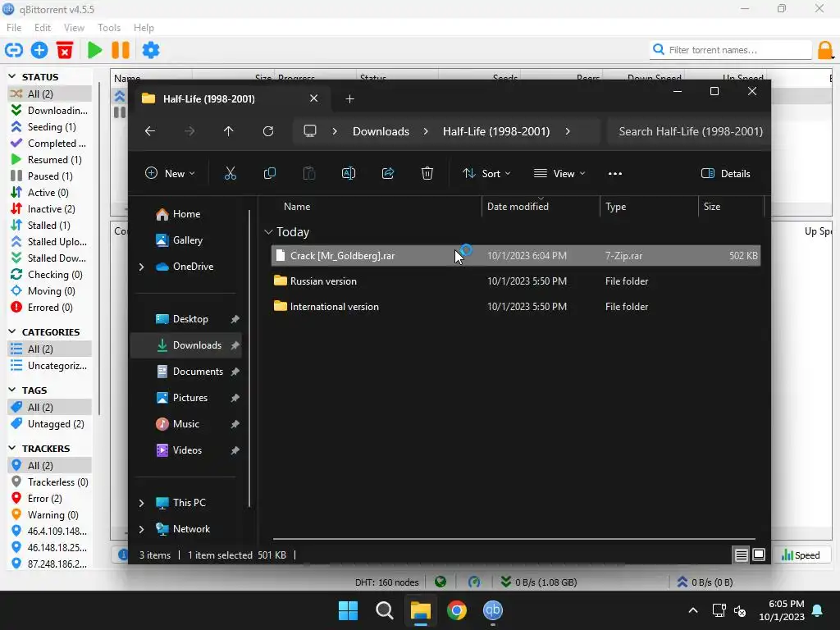Click Explorer Back arrow

150,131
